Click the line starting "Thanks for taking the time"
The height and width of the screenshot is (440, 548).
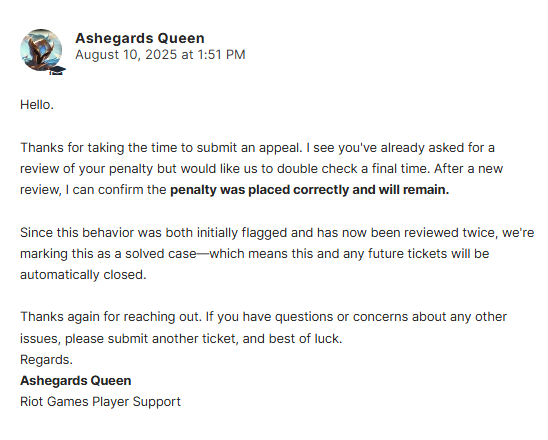(x=257, y=147)
